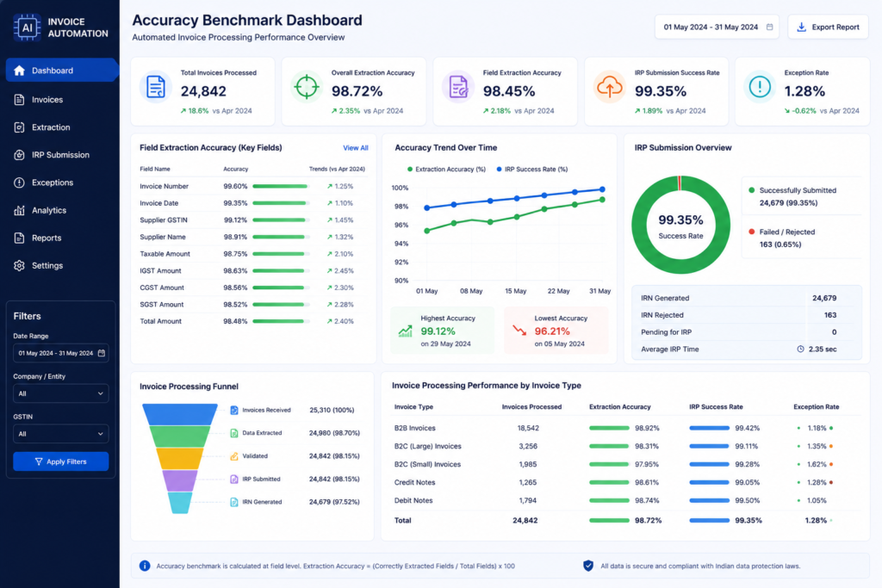
Task: Toggle Extraction Accuracy (%) legend series
Action: (446, 170)
